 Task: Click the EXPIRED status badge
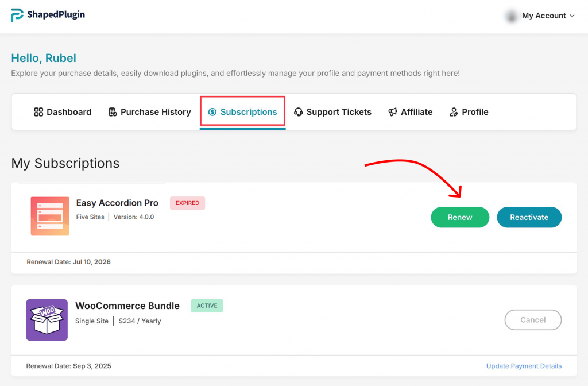[x=187, y=203]
